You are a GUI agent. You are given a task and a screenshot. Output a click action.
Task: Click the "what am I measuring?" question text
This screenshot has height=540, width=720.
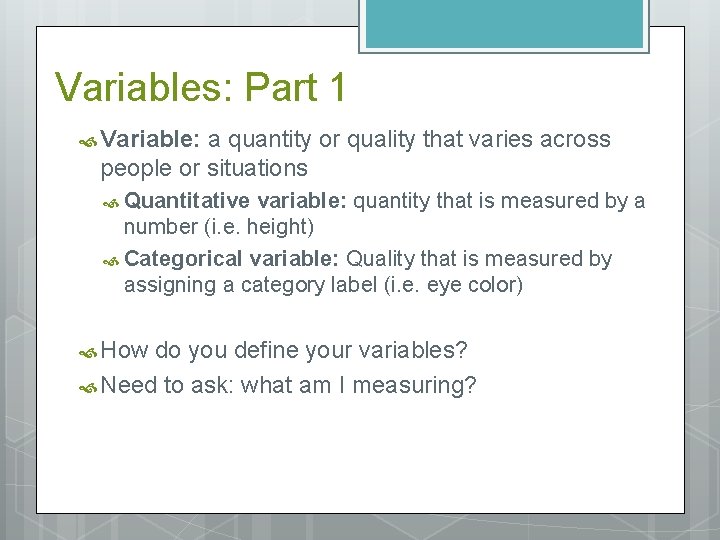tap(359, 385)
